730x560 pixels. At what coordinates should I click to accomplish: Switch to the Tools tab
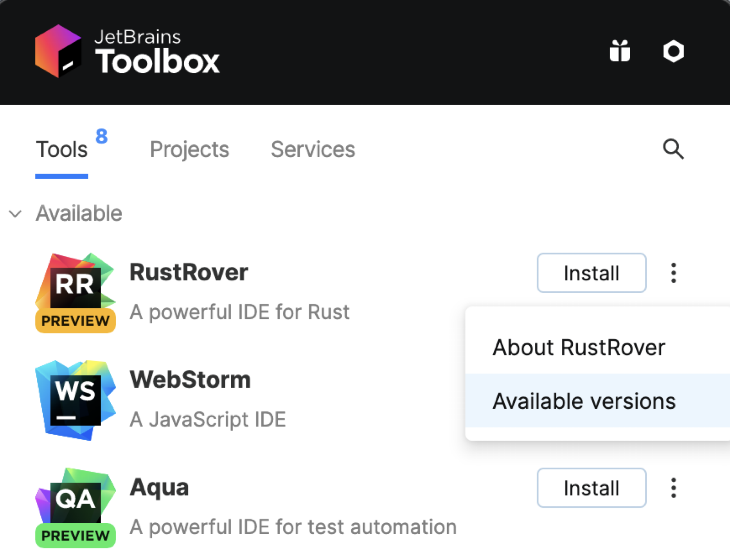[62, 149]
